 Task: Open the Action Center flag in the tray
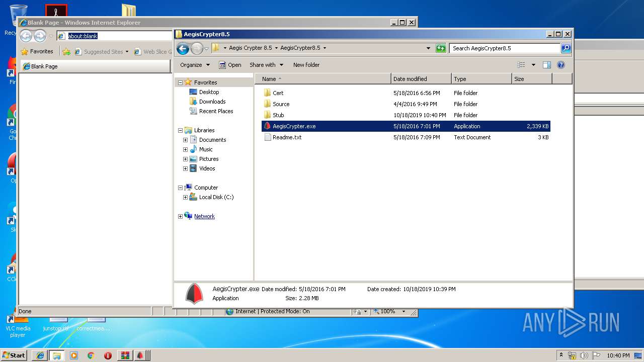point(596,355)
